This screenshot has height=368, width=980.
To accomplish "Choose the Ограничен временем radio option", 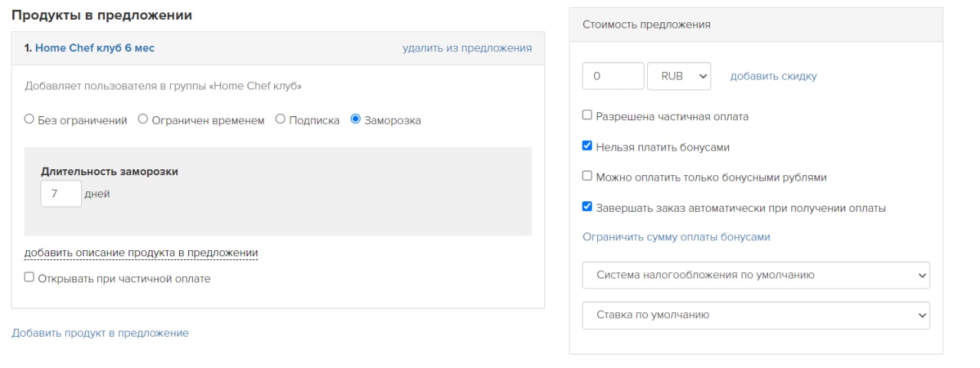I will coord(143,119).
